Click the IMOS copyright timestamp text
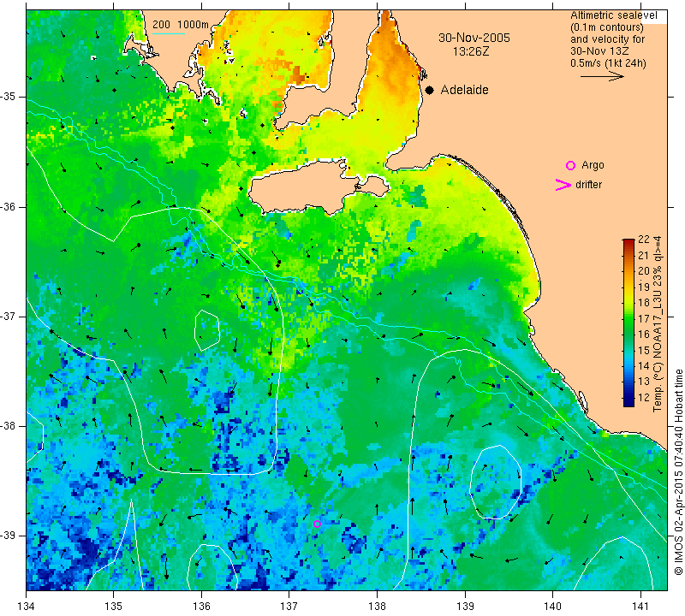 coord(678,472)
